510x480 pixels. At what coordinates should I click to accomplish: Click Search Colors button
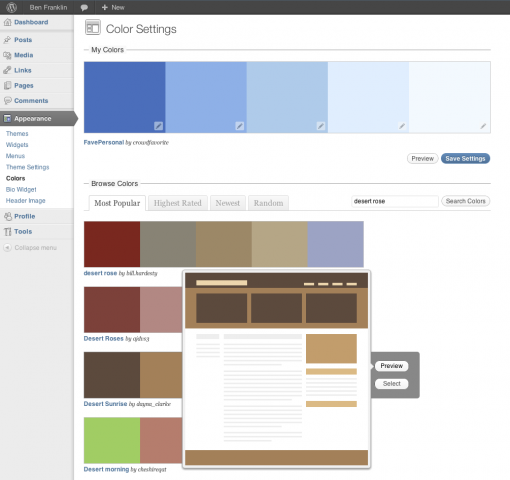point(465,201)
